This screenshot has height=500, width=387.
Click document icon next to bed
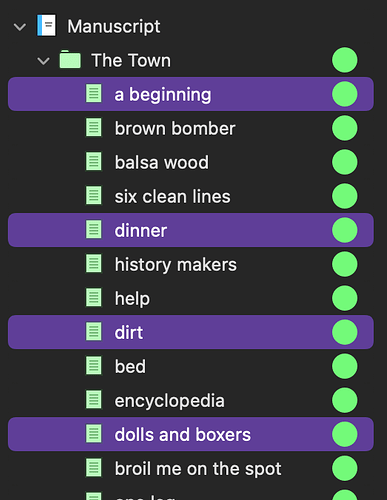coord(94,366)
